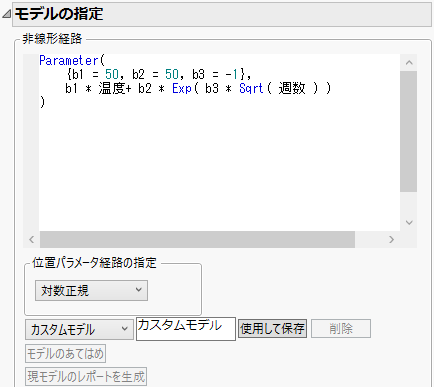Click the formula editor scroll-up arrow
434x387 pixels.
409,63
